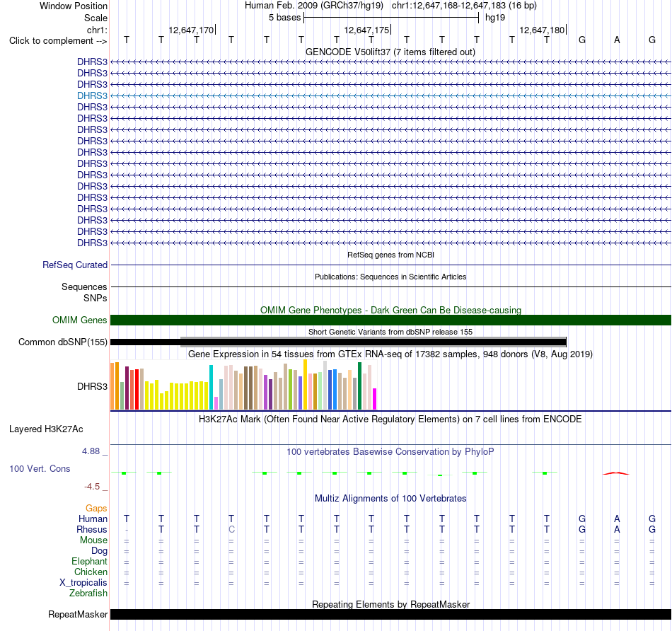Screen dimensions: 672x631
Task: Click the 12,647,170 ruler position
Action: 191,30
